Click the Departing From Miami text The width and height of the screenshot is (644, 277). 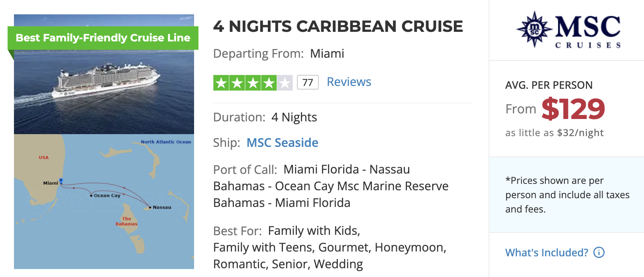(278, 54)
